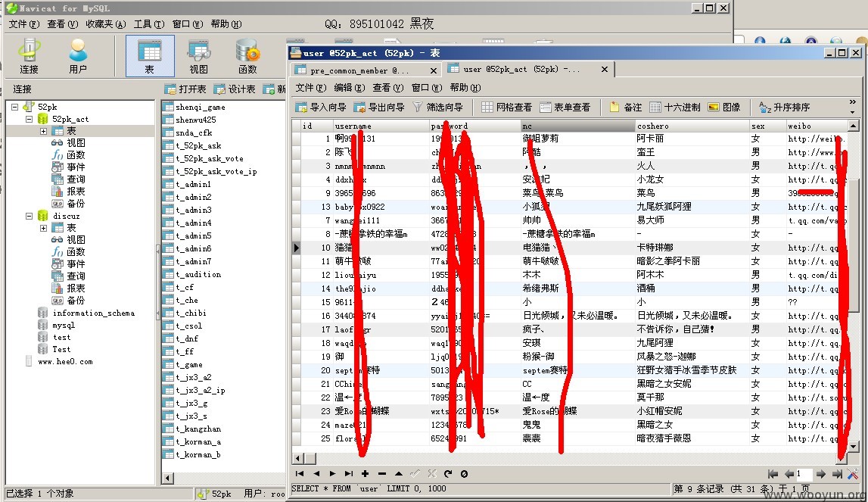Select information_schema database
This screenshot has width=868, height=502.
click(94, 313)
